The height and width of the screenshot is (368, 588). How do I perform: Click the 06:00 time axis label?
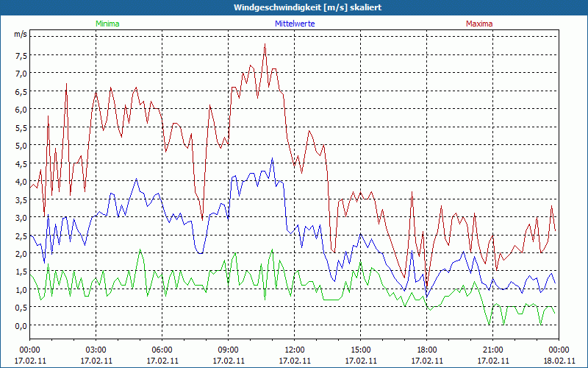162,350
